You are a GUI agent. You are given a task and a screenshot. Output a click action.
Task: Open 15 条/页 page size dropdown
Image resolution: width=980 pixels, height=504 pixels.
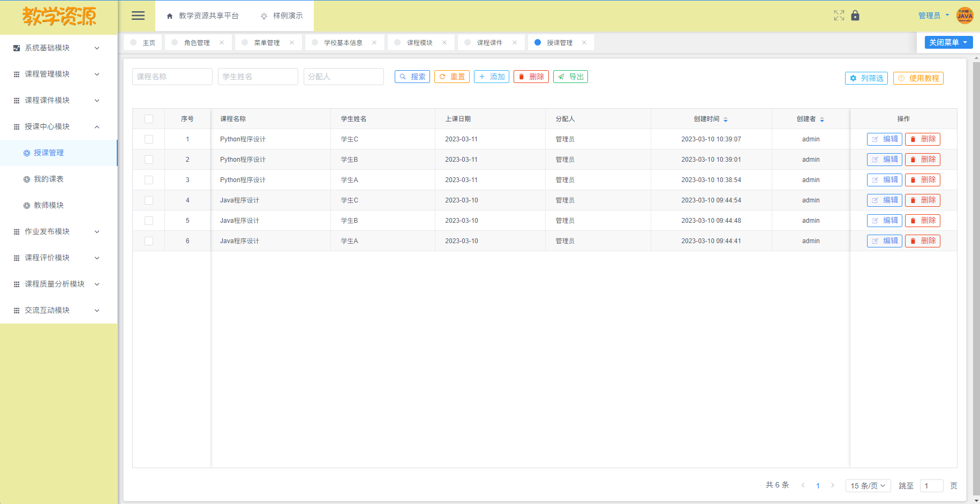point(868,486)
